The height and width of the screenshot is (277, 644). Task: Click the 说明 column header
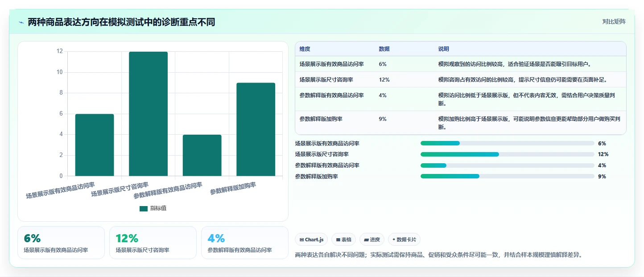(x=444, y=49)
